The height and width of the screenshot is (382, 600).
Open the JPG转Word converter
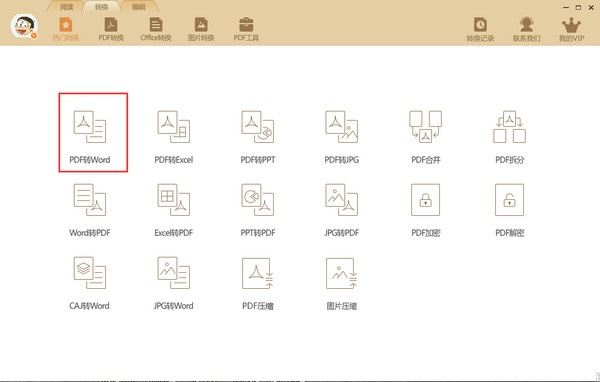[174, 283]
